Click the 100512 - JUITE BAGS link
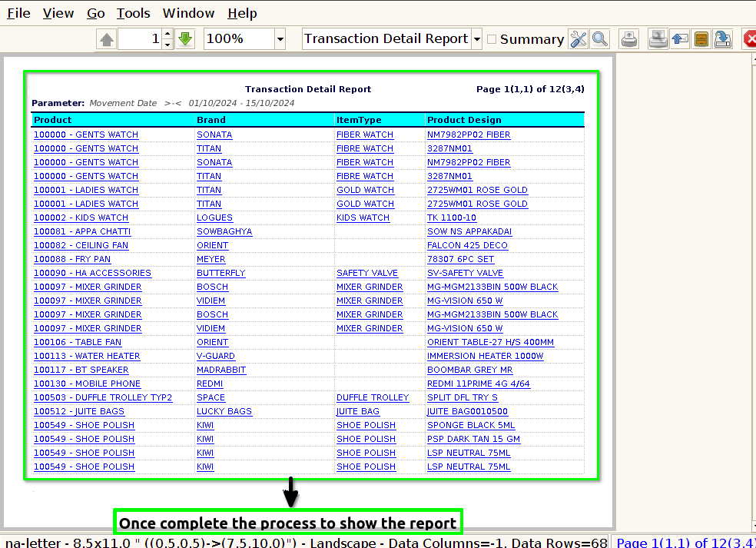This screenshot has height=548, width=756. (x=79, y=411)
